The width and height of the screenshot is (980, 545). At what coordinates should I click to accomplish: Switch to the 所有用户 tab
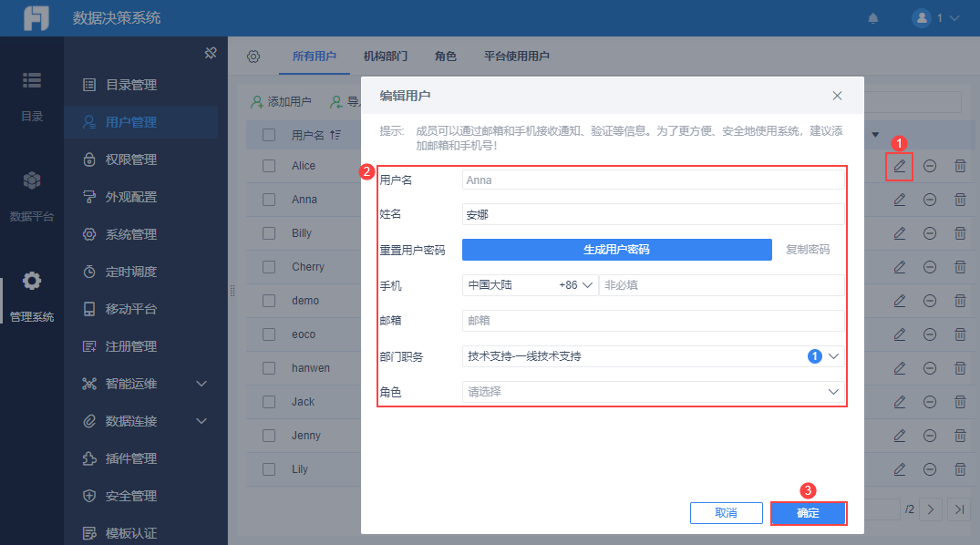click(315, 57)
